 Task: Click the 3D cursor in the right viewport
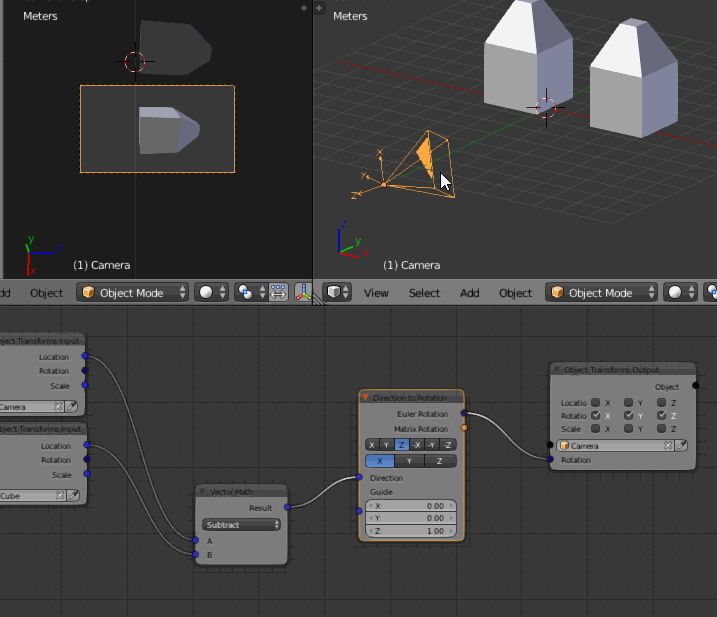546,108
